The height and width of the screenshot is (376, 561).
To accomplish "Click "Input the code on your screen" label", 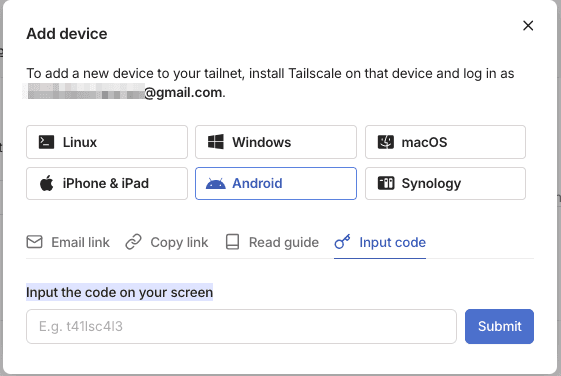I will tap(119, 292).
